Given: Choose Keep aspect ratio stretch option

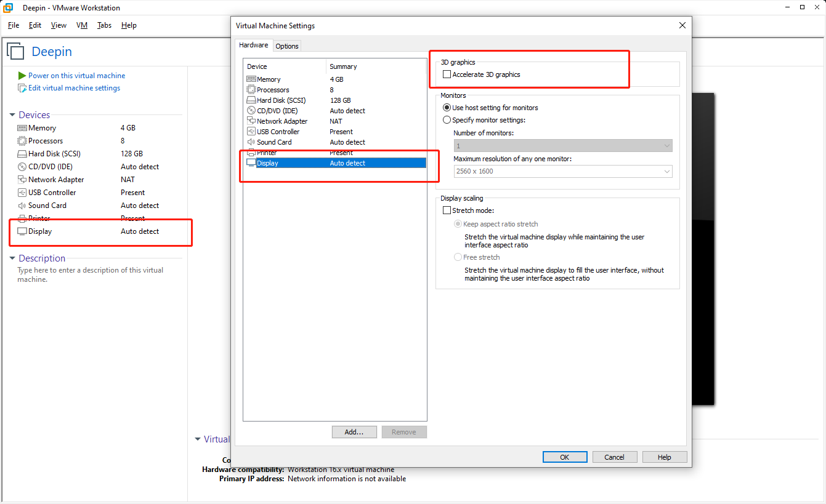Looking at the screenshot, I should point(458,224).
